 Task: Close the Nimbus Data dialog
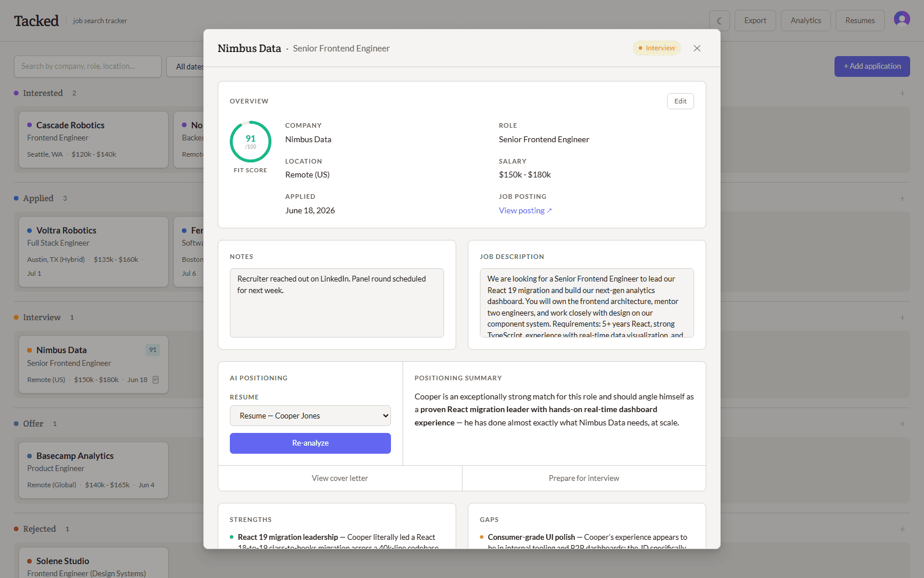pos(697,49)
